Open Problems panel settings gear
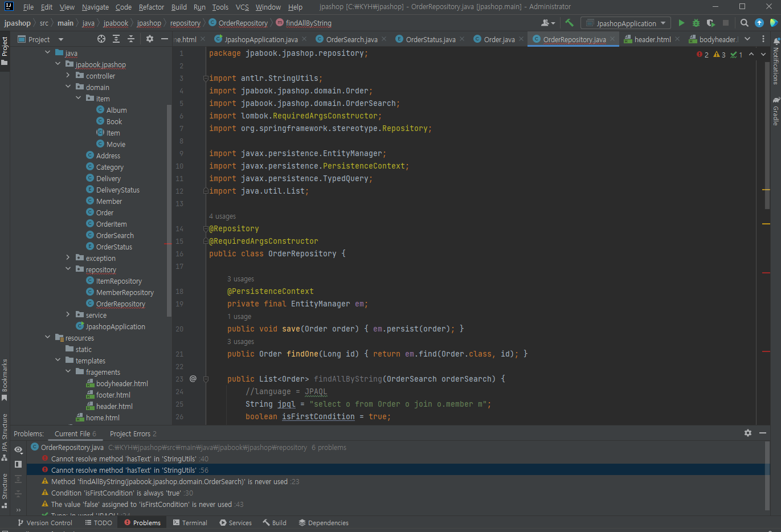This screenshot has width=781, height=532. 748,433
